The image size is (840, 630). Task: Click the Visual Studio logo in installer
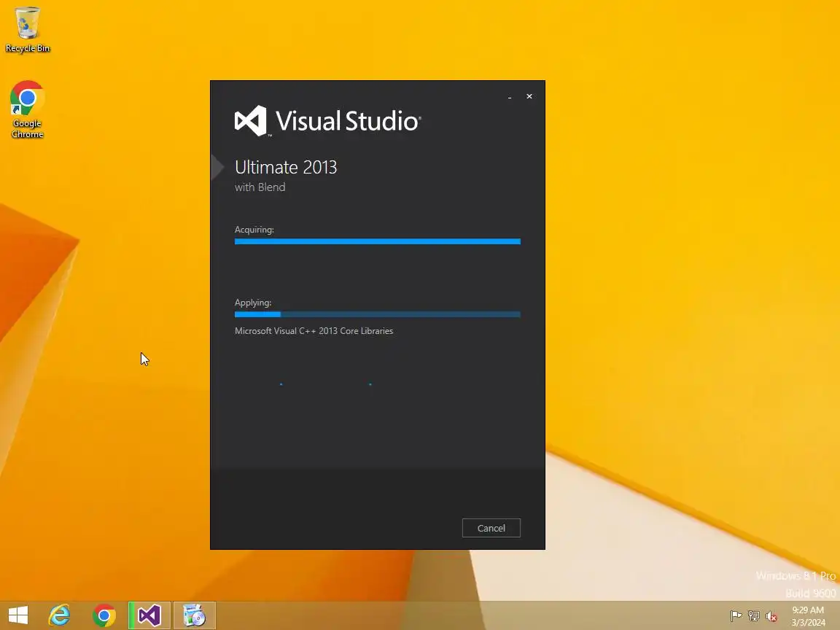(x=328, y=121)
